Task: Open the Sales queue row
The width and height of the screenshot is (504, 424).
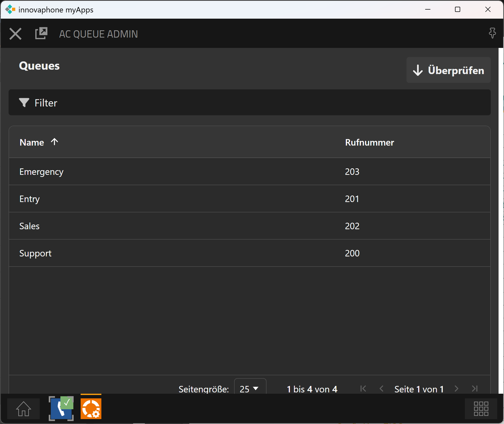Action: tap(30, 226)
